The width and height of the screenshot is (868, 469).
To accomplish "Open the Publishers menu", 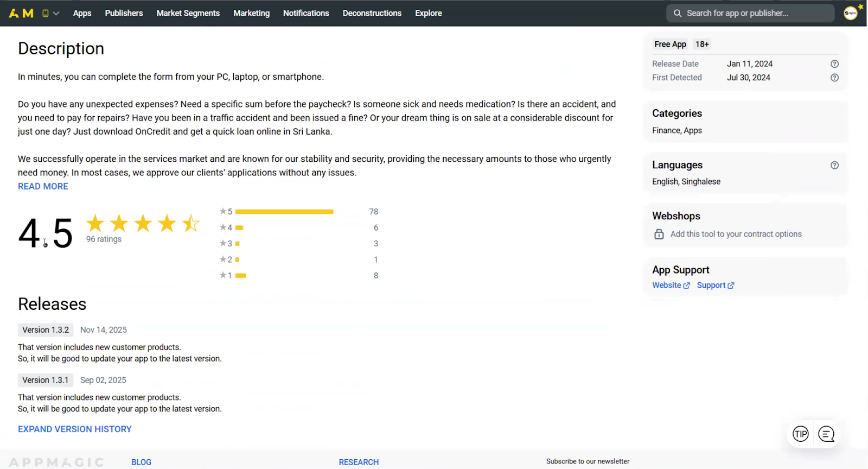I will click(124, 13).
